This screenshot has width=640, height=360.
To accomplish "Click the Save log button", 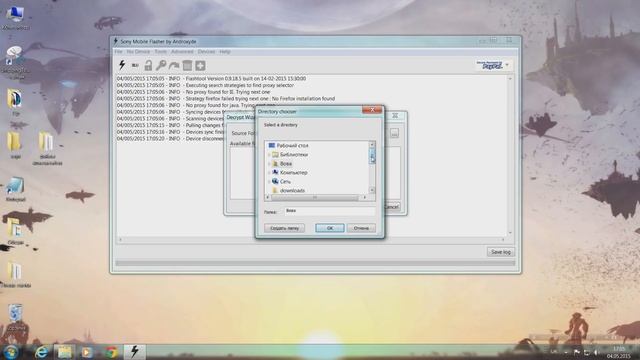I will click(x=500, y=252).
